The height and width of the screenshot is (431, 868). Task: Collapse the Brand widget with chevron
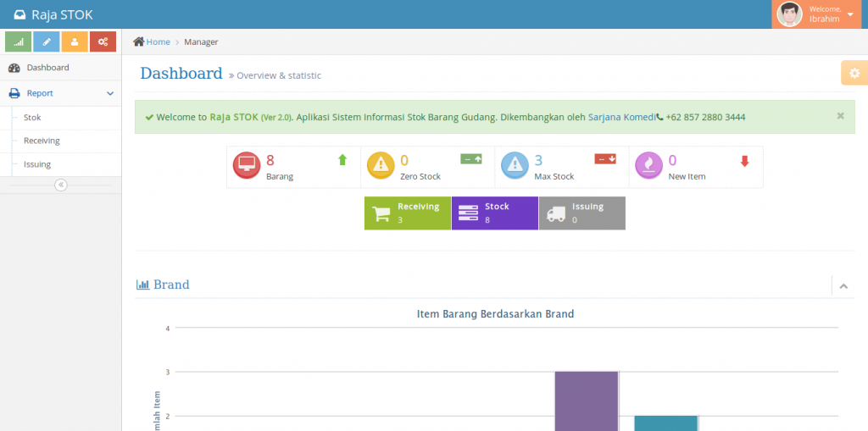[843, 286]
